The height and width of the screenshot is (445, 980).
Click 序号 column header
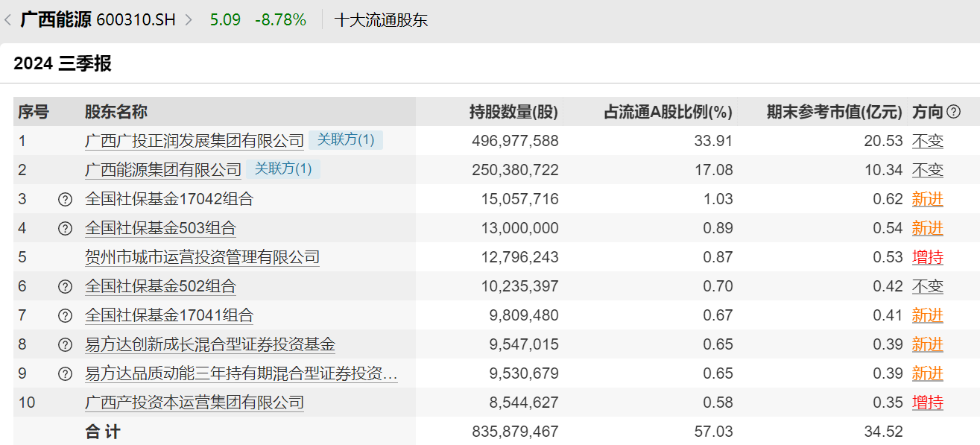click(34, 112)
